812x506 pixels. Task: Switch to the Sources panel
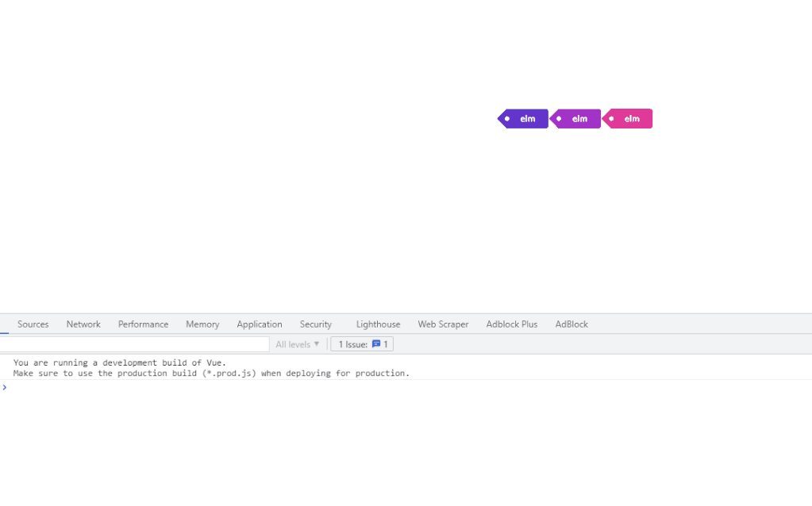pyautogui.click(x=33, y=324)
